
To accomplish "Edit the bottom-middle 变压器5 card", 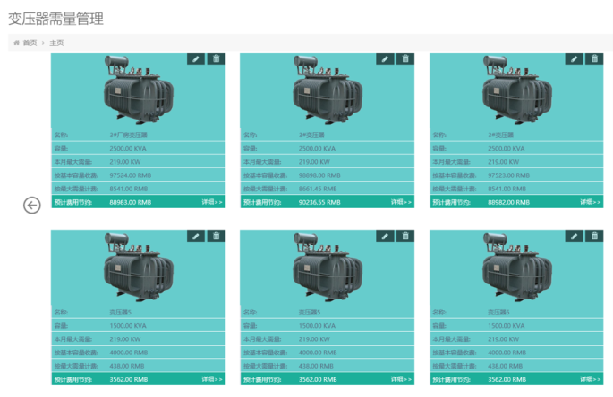I will pyautogui.click(x=385, y=236).
